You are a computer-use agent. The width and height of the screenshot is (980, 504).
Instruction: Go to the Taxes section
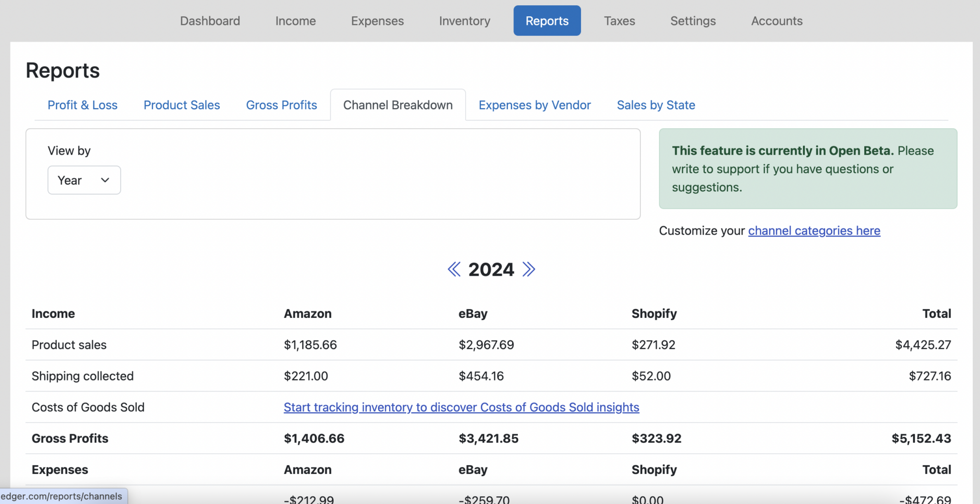click(620, 21)
